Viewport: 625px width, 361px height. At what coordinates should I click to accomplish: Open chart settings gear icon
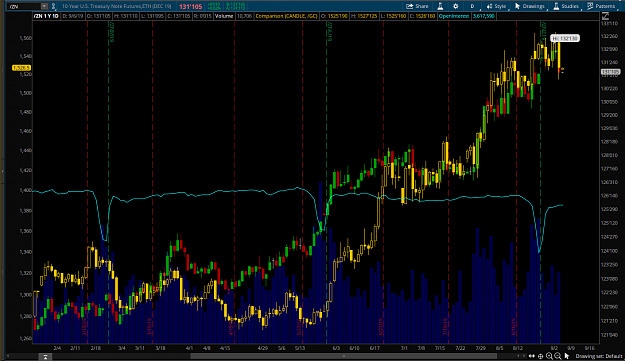coord(456,6)
